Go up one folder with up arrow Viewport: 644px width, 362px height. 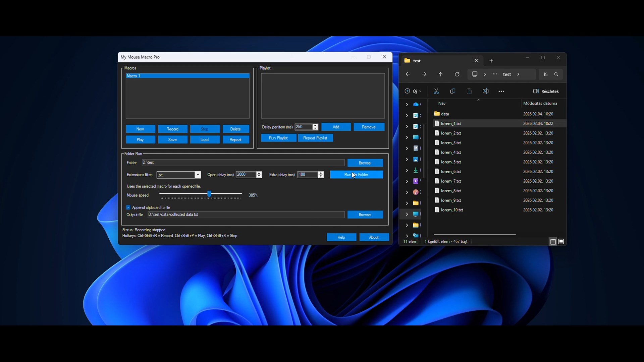tap(440, 74)
